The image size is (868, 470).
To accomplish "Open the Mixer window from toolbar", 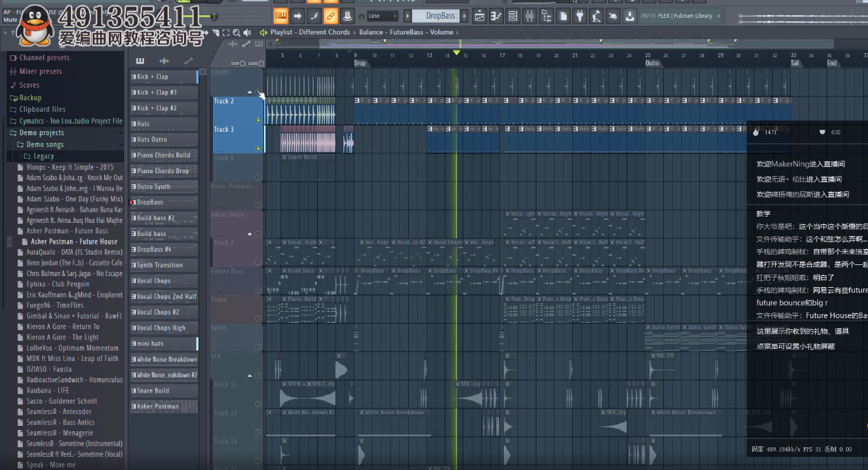I will pos(529,16).
